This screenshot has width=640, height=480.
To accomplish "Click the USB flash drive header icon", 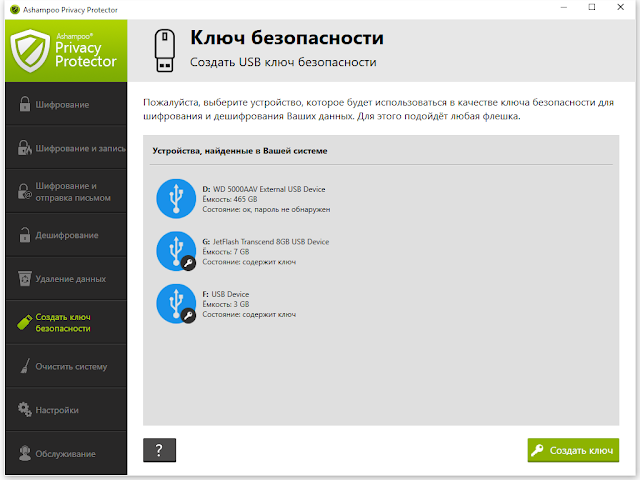I will (x=164, y=51).
